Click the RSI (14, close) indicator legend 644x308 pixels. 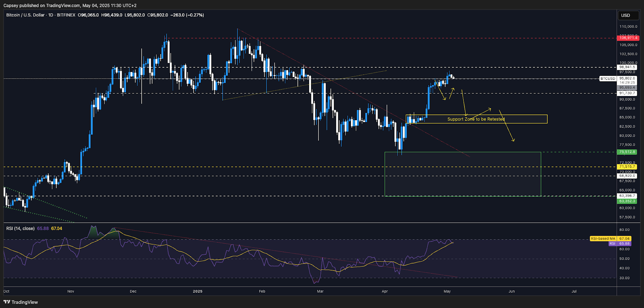[20, 229]
